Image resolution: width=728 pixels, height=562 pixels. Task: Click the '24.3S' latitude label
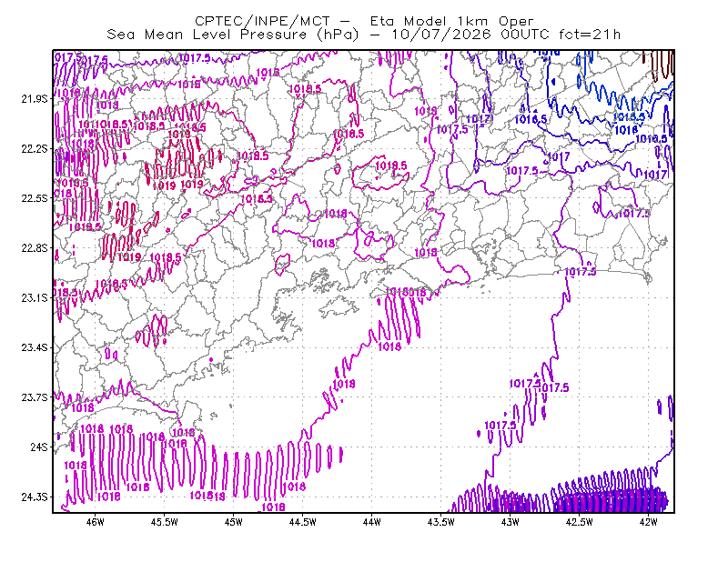(x=35, y=497)
